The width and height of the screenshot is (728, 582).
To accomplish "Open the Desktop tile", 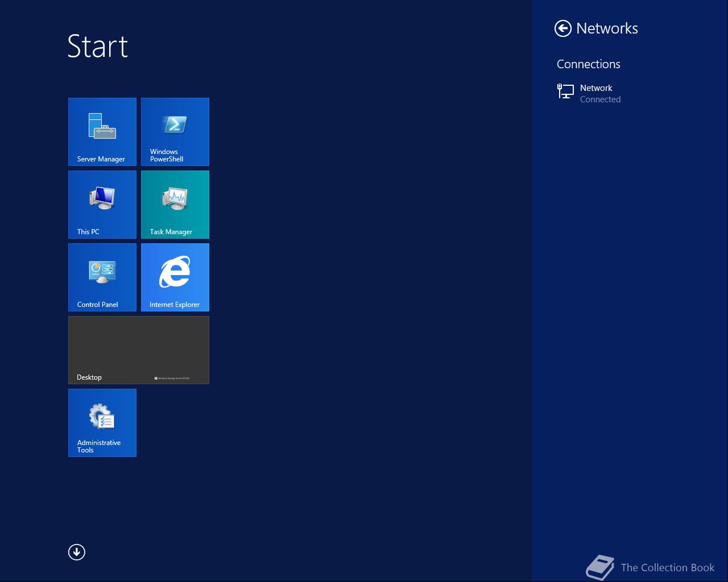I will [x=139, y=350].
